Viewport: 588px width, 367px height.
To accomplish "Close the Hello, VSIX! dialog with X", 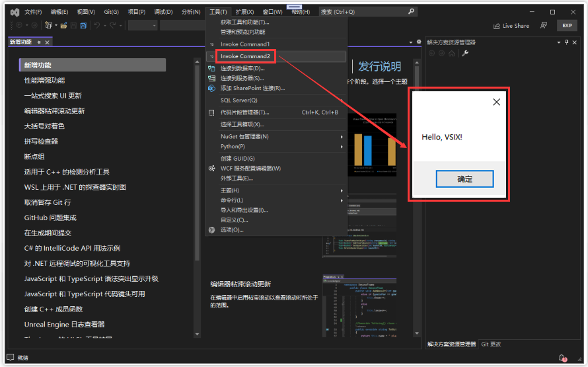I will (497, 102).
